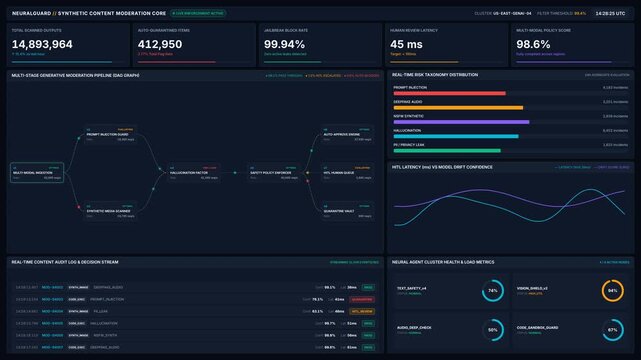Select the Prompt Injection Guard node

[110, 134]
